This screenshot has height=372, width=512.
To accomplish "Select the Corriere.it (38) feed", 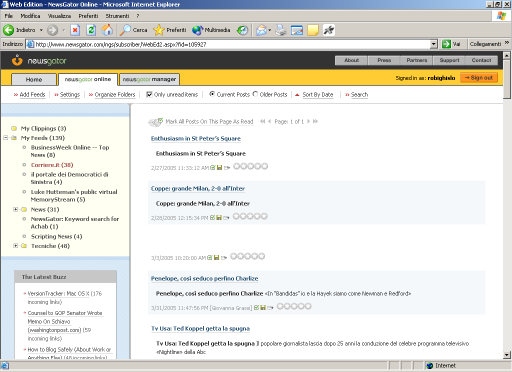I will click(52, 165).
